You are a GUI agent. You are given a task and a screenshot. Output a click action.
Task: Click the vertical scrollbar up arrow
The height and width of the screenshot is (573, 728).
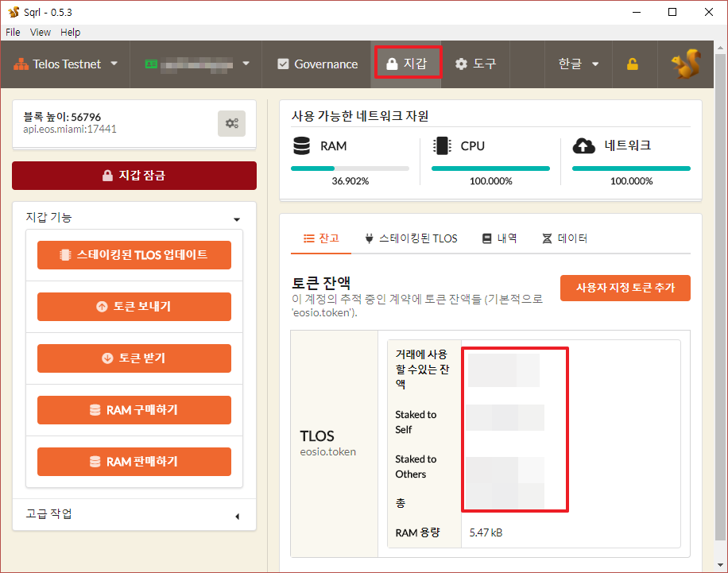click(x=720, y=48)
